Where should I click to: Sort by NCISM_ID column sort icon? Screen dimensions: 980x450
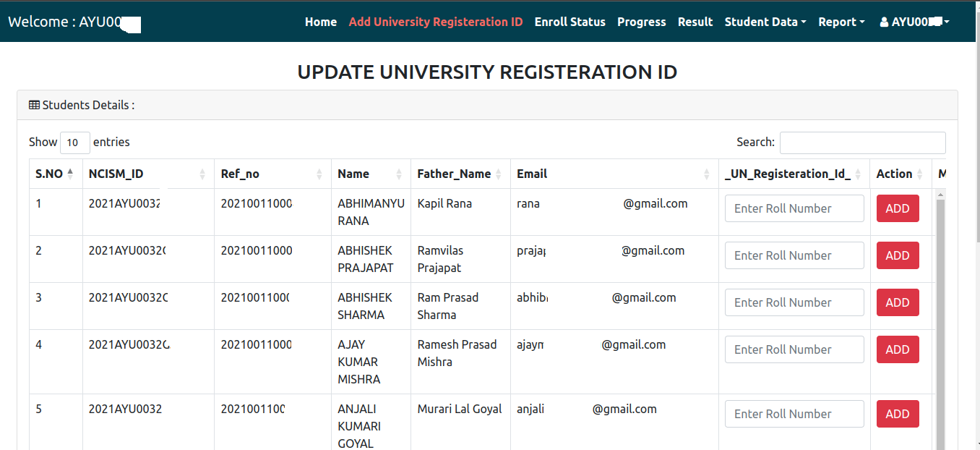pyautogui.click(x=202, y=174)
